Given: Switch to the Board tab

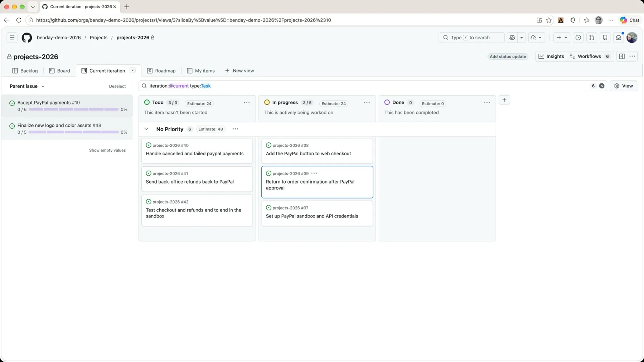Looking at the screenshot, I should click(x=59, y=71).
